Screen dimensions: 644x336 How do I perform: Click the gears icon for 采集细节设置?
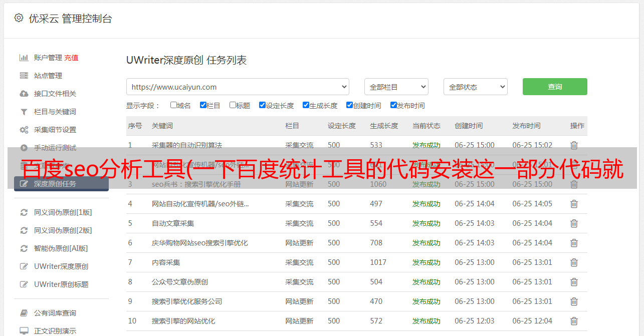[24, 130]
